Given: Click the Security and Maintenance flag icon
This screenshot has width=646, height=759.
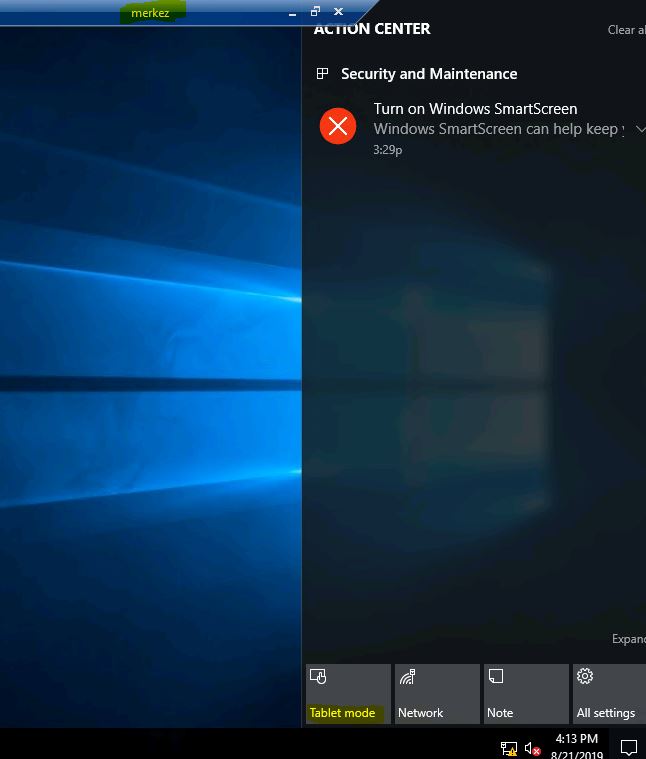Looking at the screenshot, I should (x=322, y=74).
